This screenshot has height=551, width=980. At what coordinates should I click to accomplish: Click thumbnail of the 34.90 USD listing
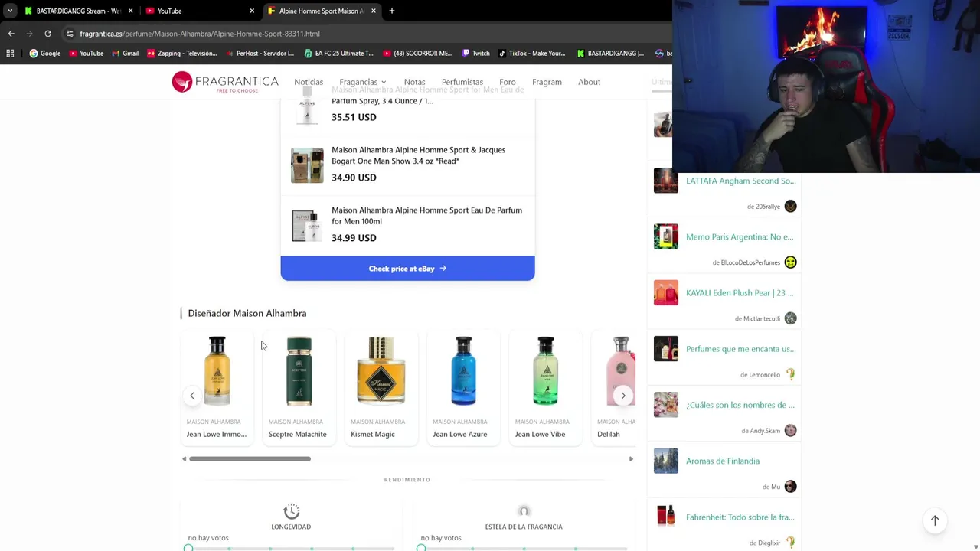[307, 165]
